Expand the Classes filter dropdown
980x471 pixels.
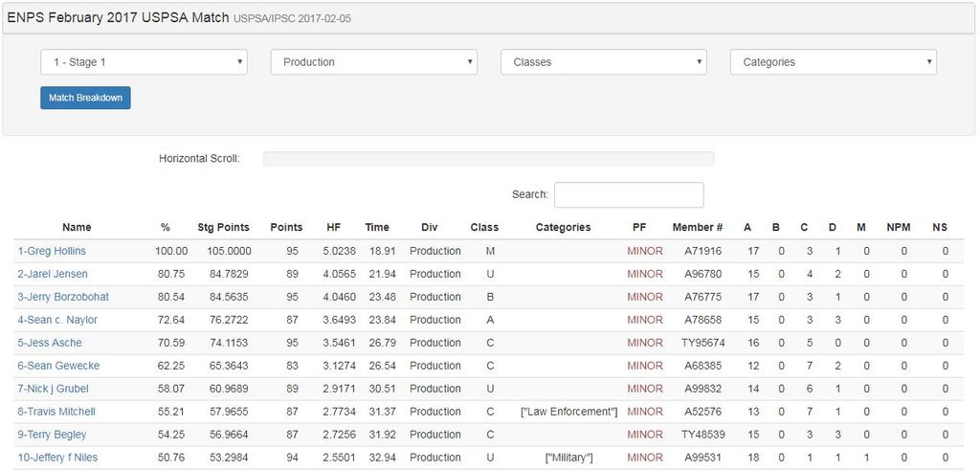click(x=604, y=62)
